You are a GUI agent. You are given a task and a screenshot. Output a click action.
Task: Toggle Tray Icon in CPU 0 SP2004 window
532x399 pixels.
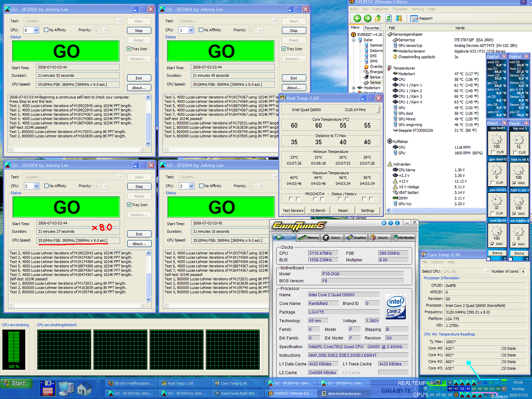[129, 49]
